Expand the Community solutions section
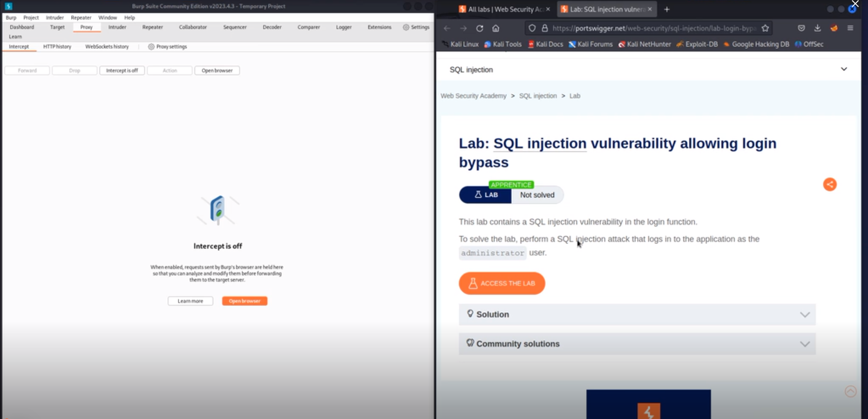The width and height of the screenshot is (868, 419). [x=637, y=344]
